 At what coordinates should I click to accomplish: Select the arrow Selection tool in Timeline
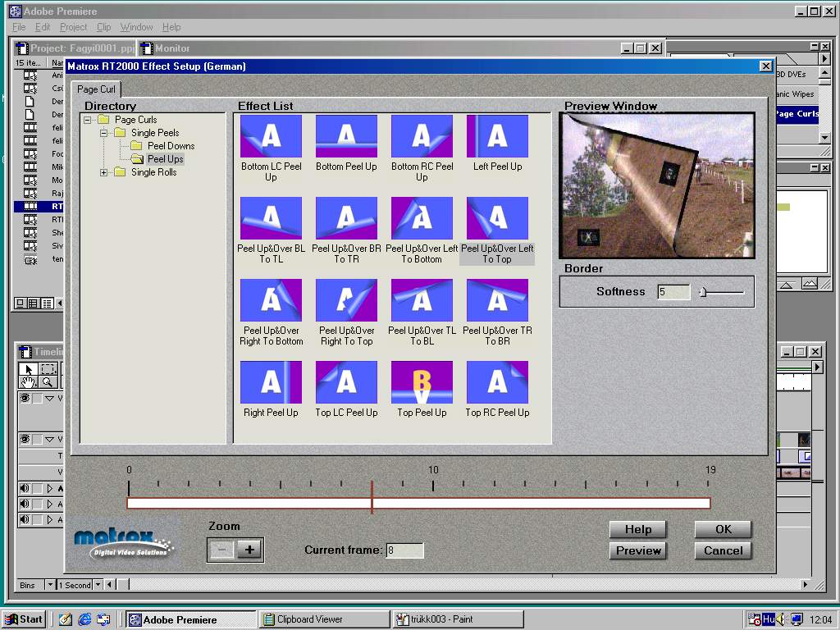[29, 368]
